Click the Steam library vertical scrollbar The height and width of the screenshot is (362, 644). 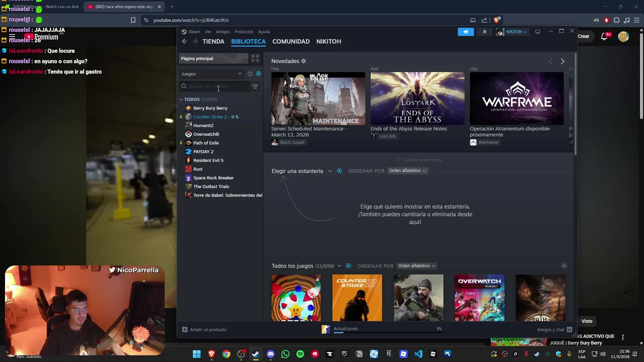pyautogui.click(x=576, y=103)
